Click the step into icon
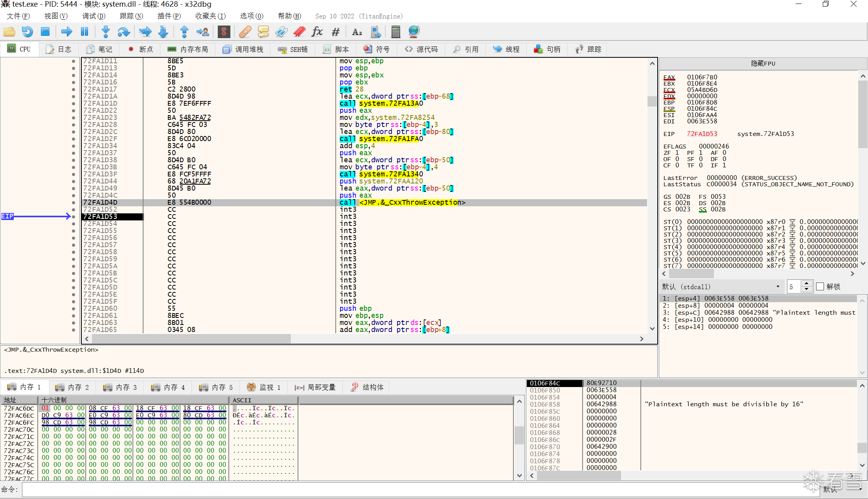 click(x=105, y=32)
